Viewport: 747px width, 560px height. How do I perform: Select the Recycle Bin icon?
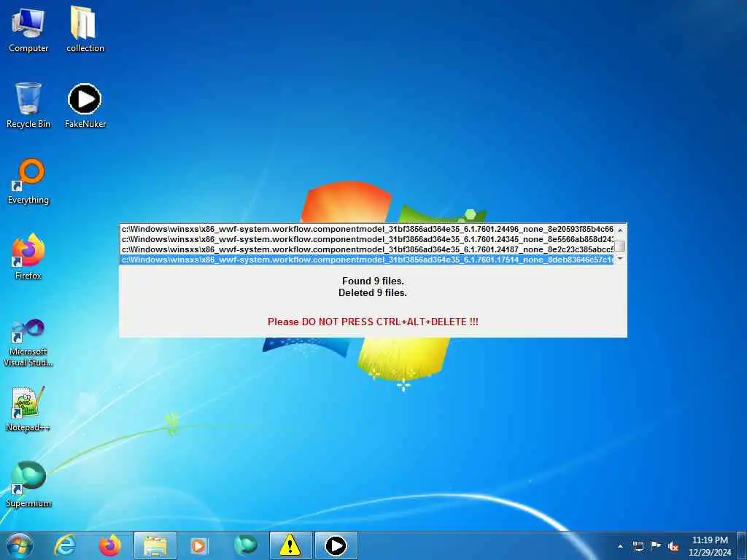28,105
